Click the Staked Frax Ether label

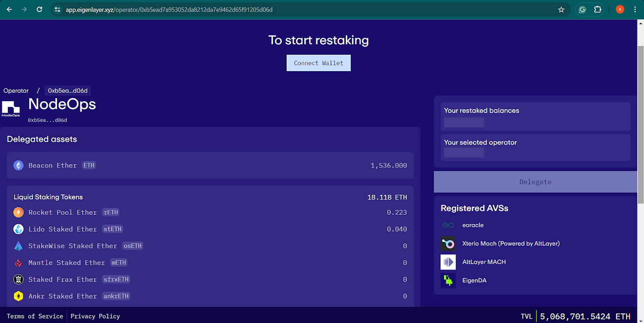tap(62, 280)
